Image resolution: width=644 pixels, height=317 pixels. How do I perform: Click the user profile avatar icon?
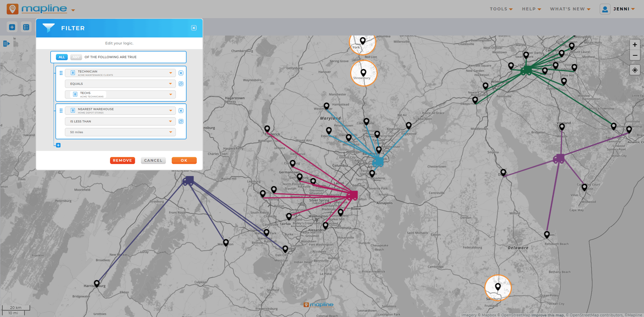(605, 9)
